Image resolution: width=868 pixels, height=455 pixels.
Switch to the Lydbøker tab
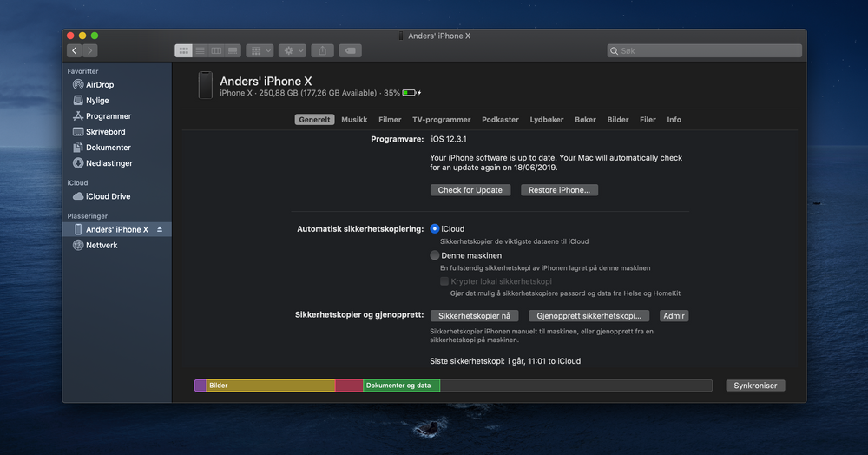[x=546, y=120]
